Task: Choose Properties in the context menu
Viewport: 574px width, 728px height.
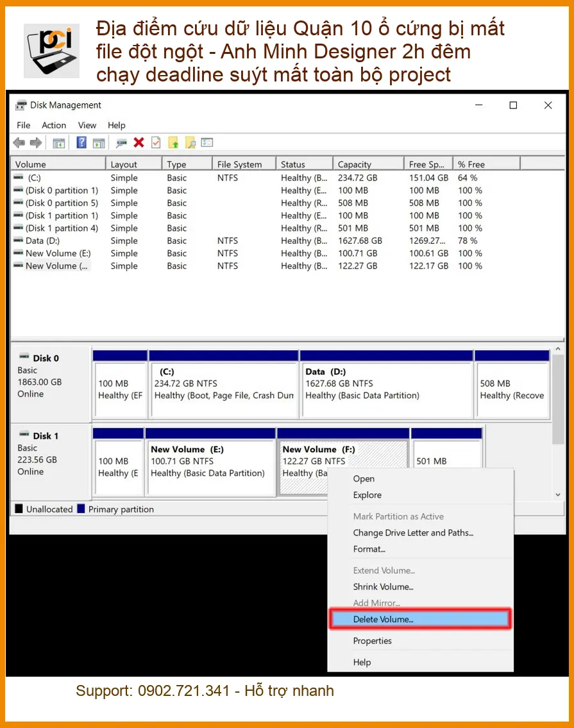Action: tap(420, 641)
